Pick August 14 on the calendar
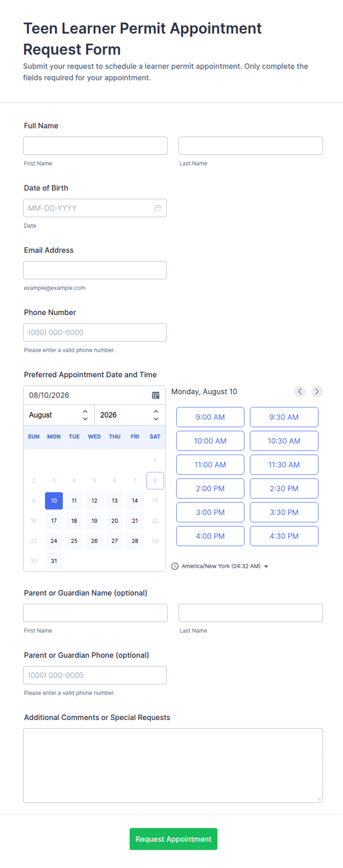Image resolution: width=343 pixels, height=868 pixels. coord(135,501)
